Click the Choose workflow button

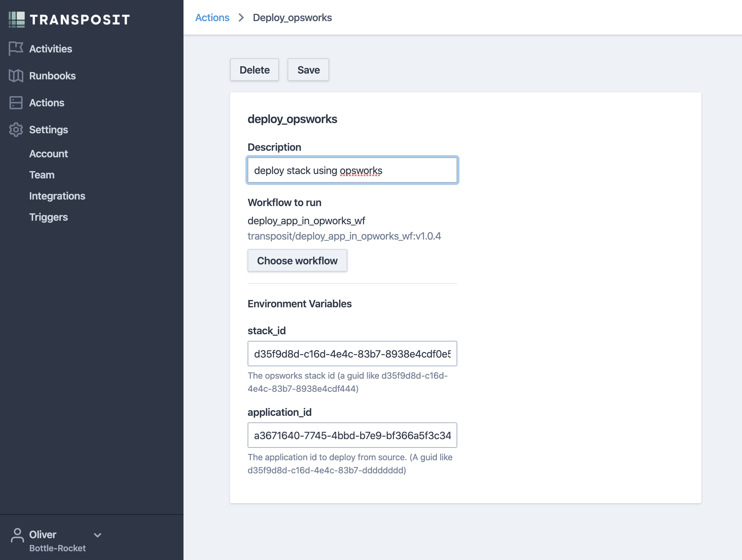pos(297,260)
